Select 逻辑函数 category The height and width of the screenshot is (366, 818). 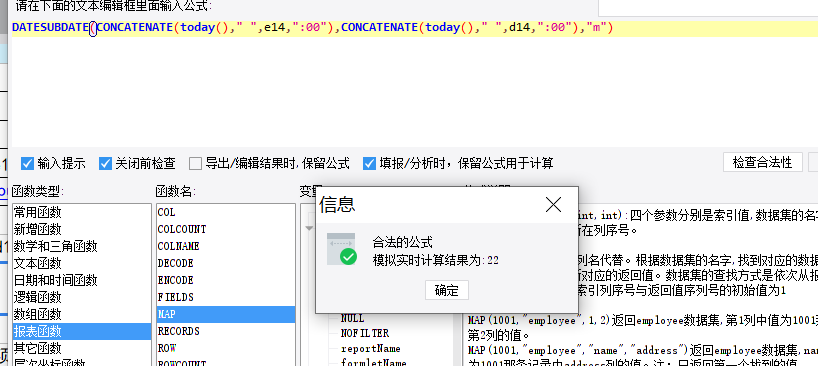(82, 297)
